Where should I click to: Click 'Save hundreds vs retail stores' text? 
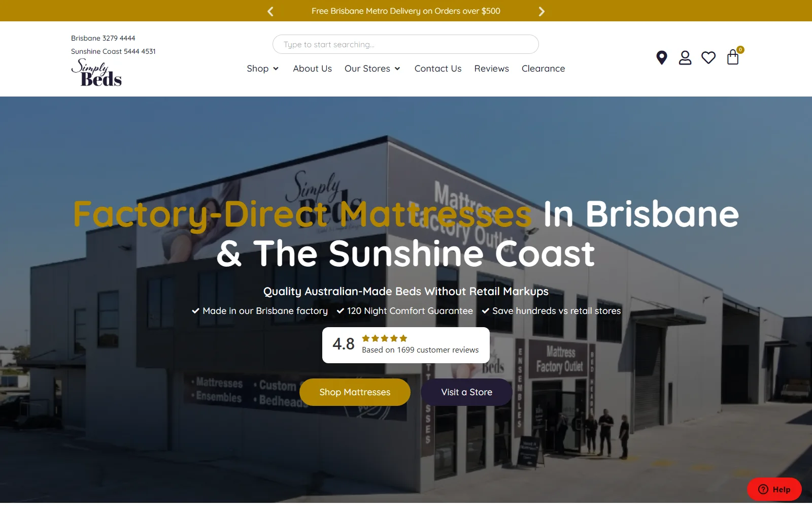557,311
